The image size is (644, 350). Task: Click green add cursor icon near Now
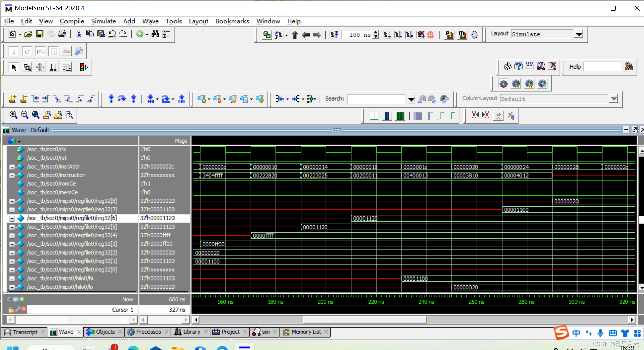click(x=22, y=299)
